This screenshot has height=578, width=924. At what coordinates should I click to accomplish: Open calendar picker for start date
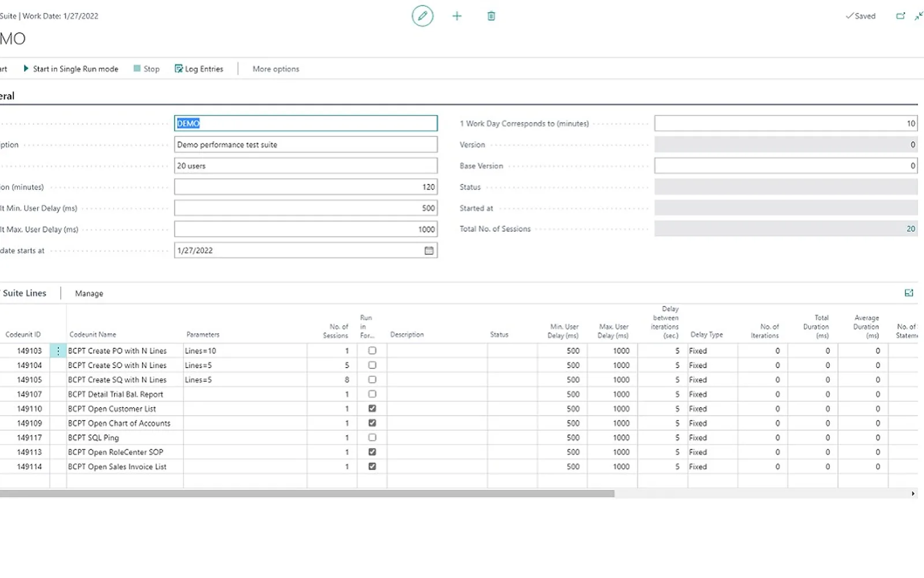[429, 250]
